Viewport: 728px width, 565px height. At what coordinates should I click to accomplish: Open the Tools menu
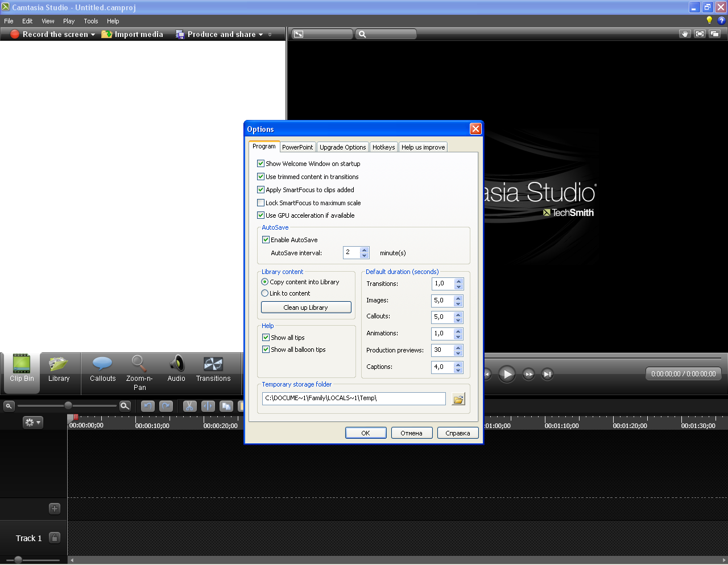coord(91,21)
